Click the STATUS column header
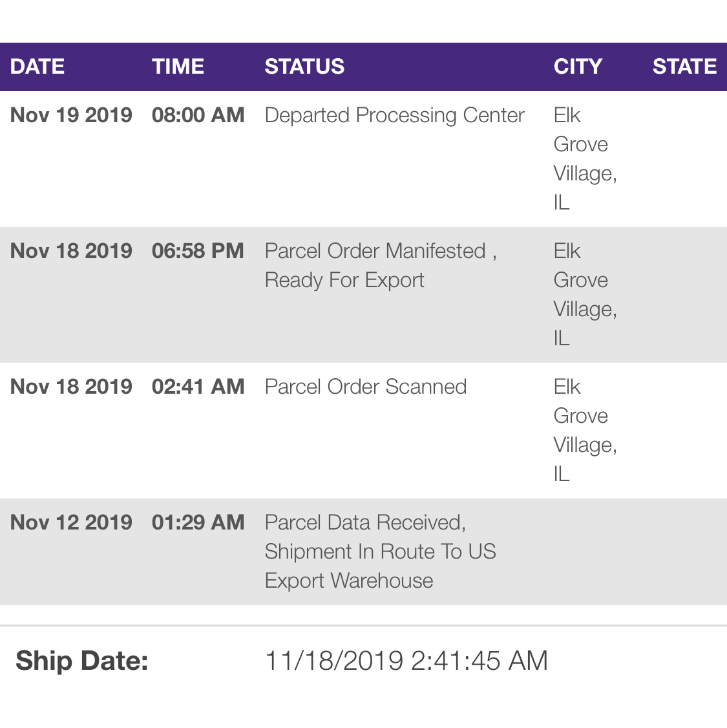 [x=304, y=67]
